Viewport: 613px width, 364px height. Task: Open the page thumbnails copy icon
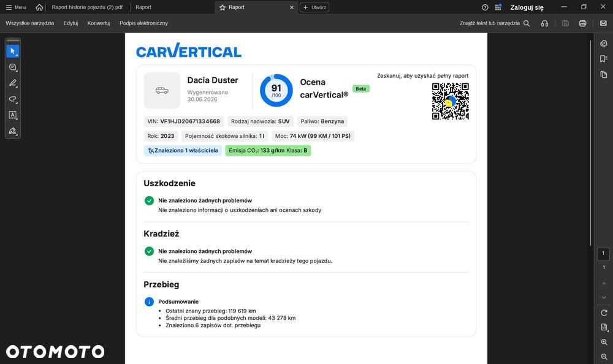(604, 74)
